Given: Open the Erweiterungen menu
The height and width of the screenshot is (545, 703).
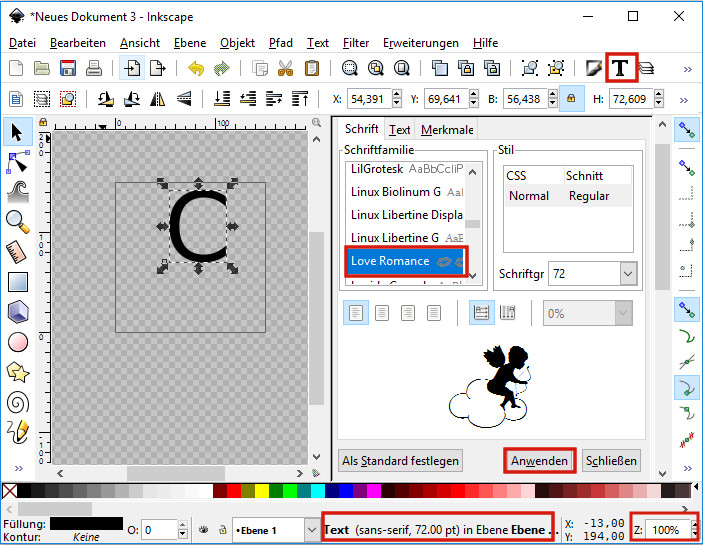Looking at the screenshot, I should click(x=420, y=43).
